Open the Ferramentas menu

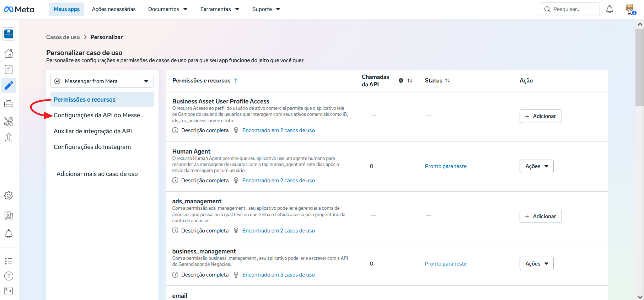point(220,9)
